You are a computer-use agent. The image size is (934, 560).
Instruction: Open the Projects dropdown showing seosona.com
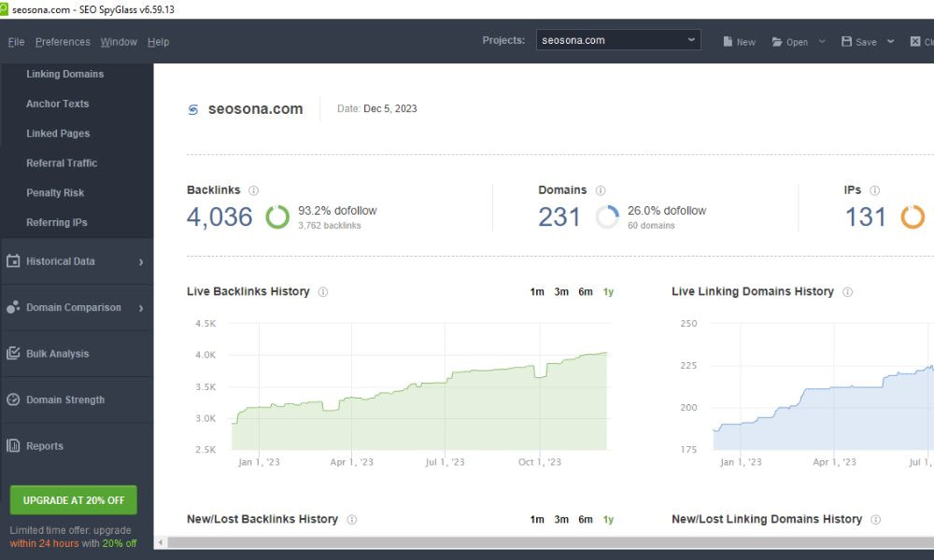[618, 40]
